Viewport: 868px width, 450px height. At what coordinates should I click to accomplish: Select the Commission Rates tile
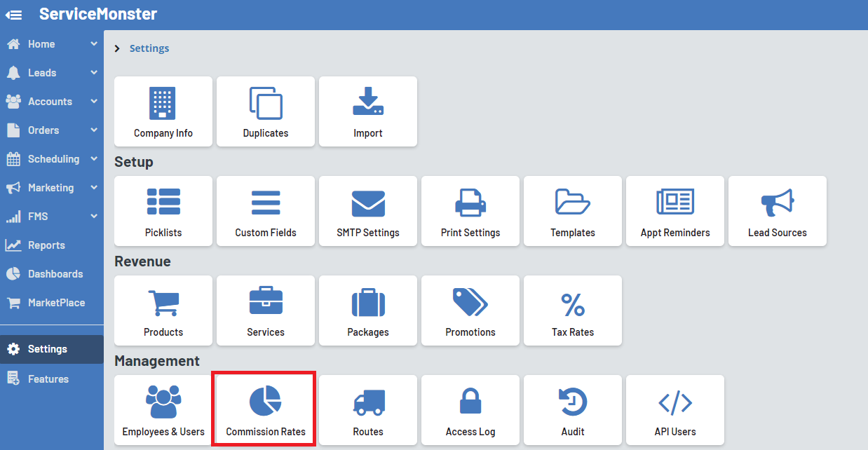point(264,409)
